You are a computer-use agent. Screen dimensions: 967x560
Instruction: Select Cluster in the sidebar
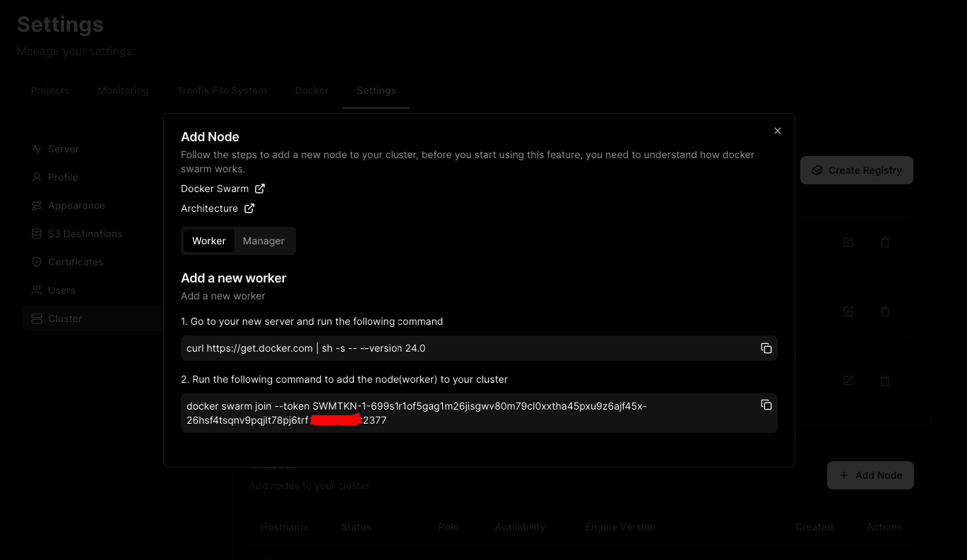point(93,318)
